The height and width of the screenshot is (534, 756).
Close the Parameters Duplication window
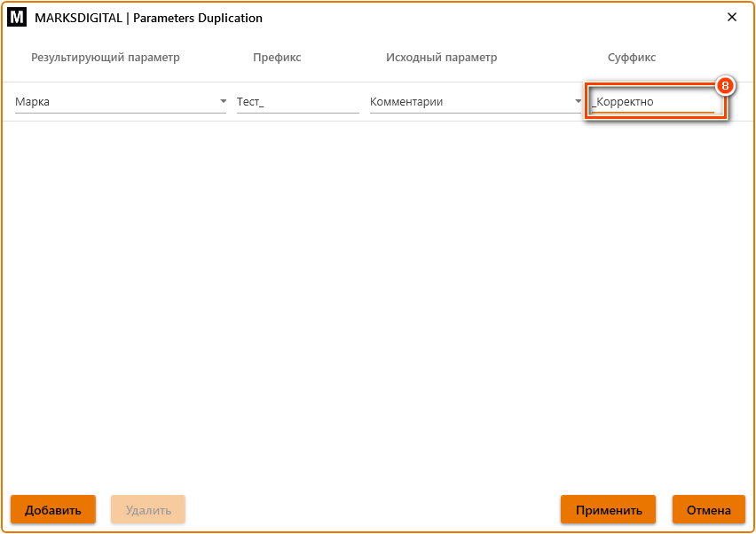(732, 18)
